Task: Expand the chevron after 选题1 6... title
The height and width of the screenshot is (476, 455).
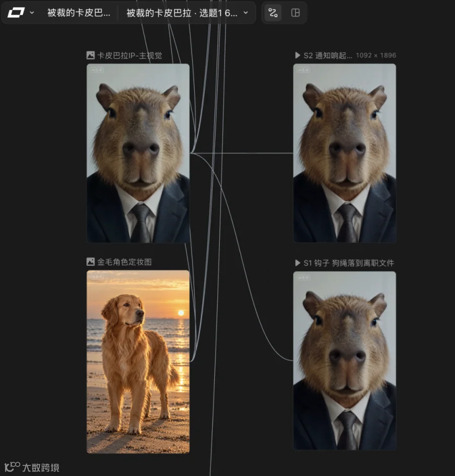Action: pyautogui.click(x=246, y=13)
